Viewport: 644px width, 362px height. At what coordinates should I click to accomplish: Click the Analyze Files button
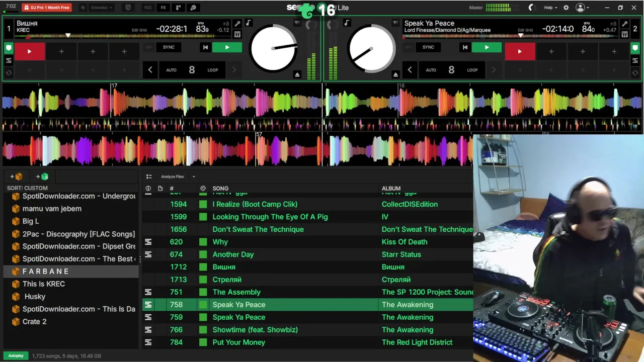(172, 176)
